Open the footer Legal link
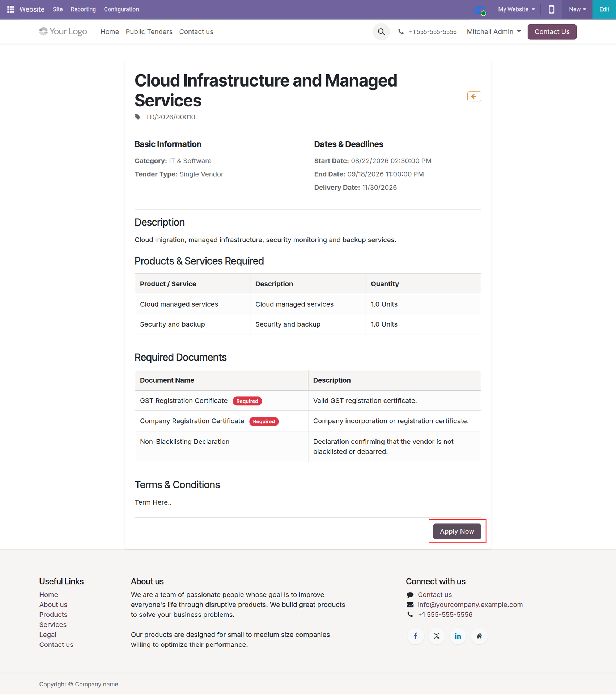 pyautogui.click(x=48, y=635)
